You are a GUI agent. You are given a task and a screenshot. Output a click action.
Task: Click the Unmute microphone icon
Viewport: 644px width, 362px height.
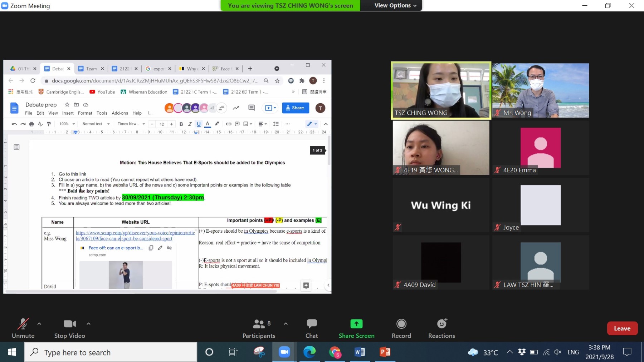point(23,324)
